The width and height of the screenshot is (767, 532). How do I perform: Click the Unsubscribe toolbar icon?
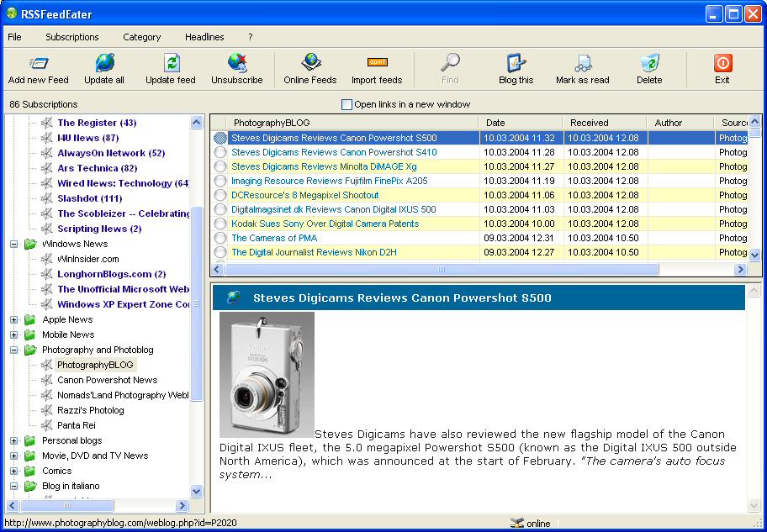(237, 63)
